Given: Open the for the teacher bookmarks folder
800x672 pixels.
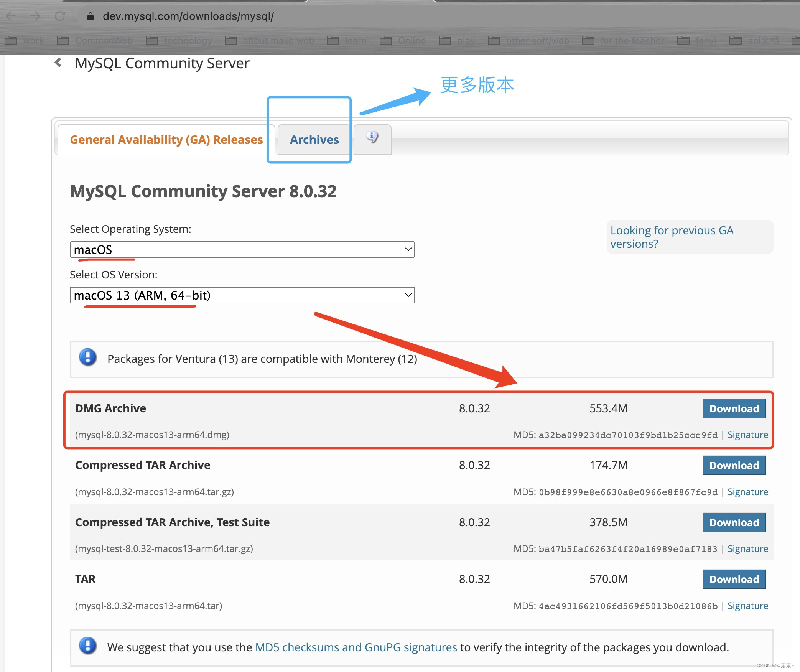Looking at the screenshot, I should coord(623,40).
